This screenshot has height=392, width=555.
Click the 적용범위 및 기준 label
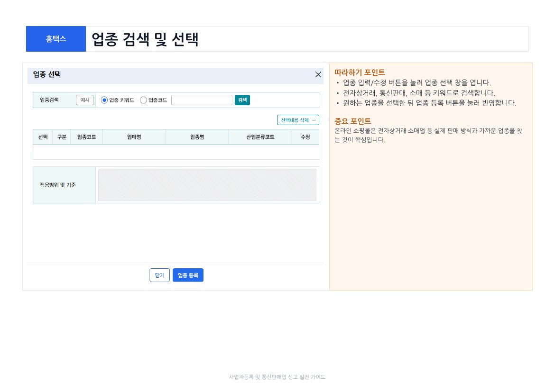(x=58, y=185)
